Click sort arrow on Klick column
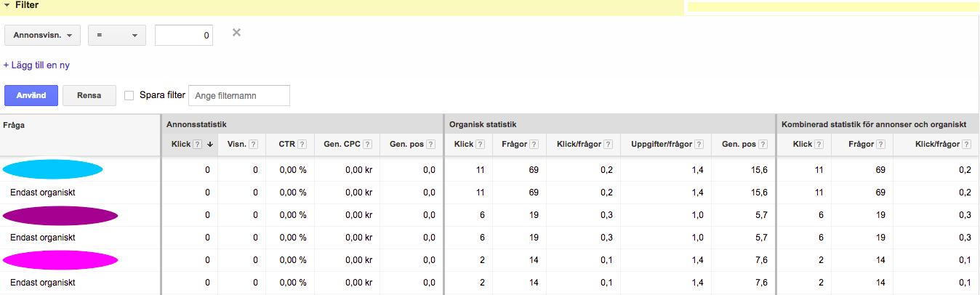 click(x=209, y=145)
